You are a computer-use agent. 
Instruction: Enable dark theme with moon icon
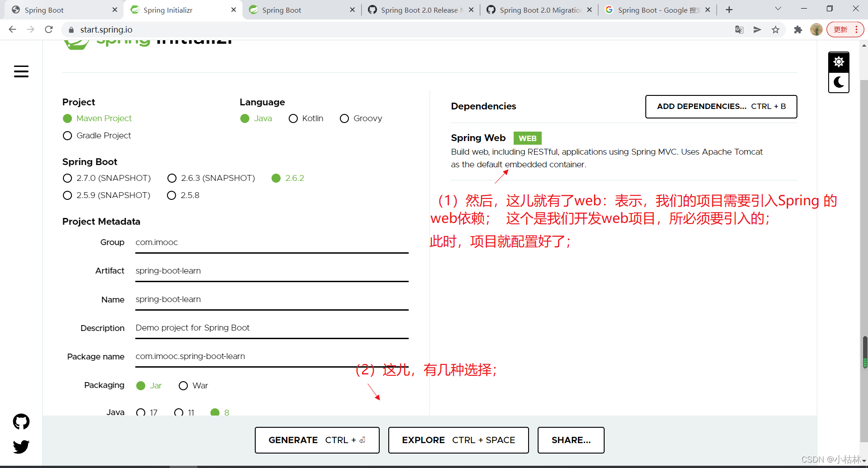[x=838, y=82]
